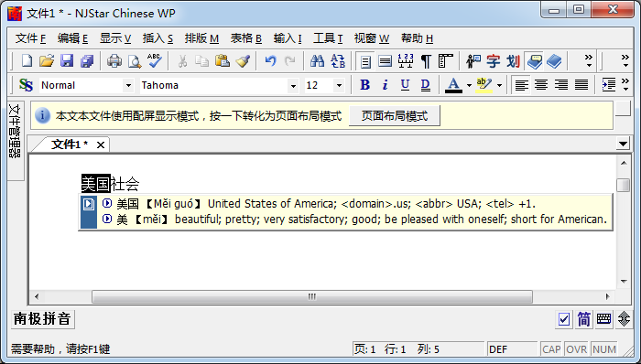
Task: Expand formatting toolbar overflow chevron
Action: (625, 85)
